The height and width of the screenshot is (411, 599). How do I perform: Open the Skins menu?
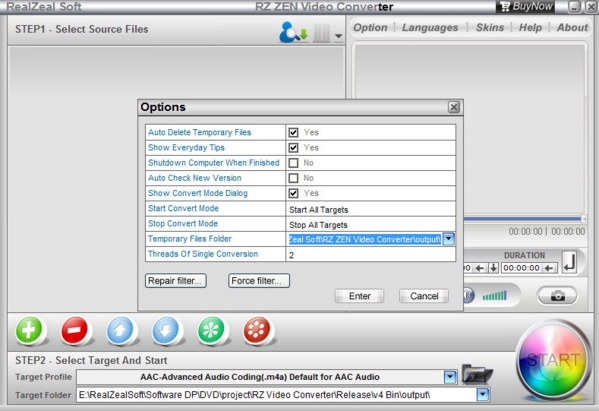pyautogui.click(x=490, y=28)
